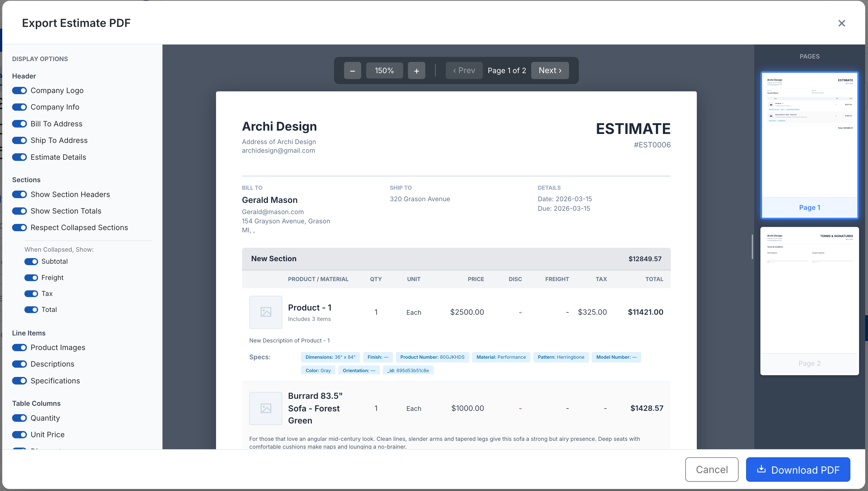Click the Burrard Sofa image placeholder

tap(266, 408)
